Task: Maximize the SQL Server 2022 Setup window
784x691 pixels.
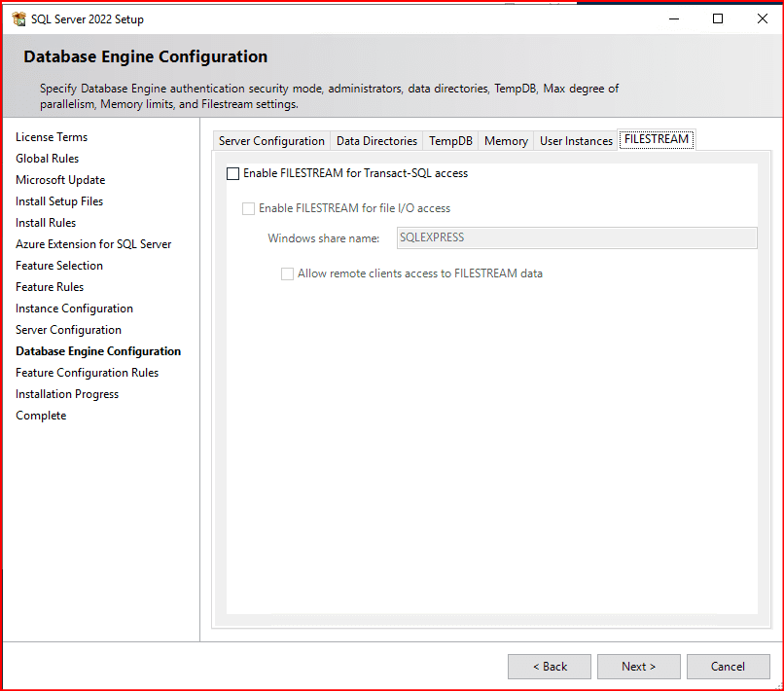Action: coord(718,19)
